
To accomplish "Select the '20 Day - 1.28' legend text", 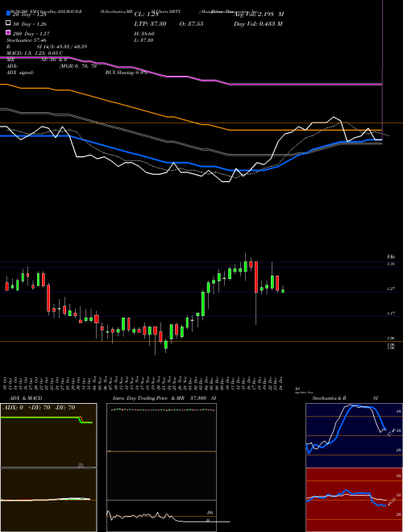I will [30, 15].
